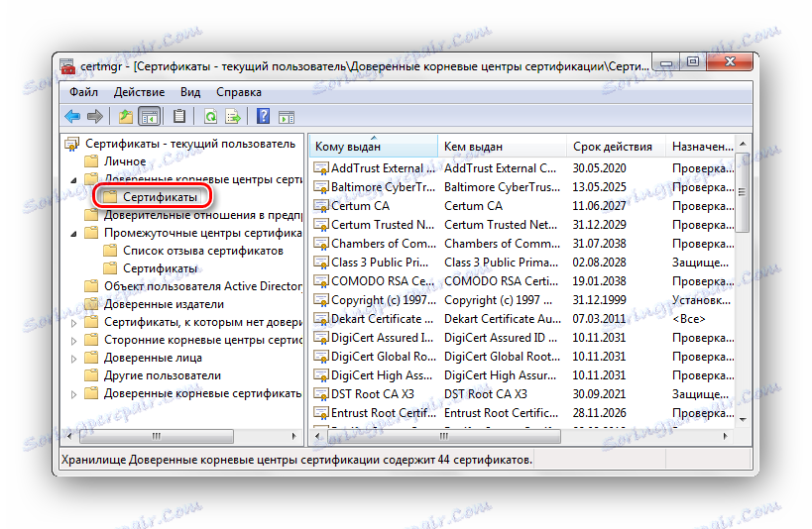Click the Entrust Root certificate icon
Screen dimensions: 812x529
click(x=321, y=413)
